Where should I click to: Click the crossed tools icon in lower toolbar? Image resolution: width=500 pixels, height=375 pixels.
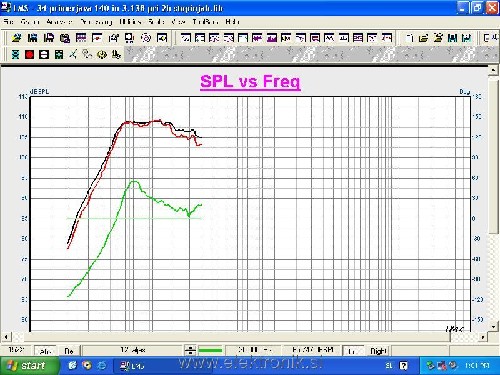point(73,54)
